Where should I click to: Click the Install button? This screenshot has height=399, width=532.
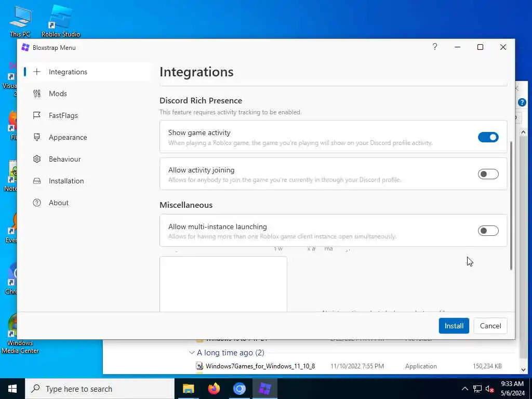(454, 326)
